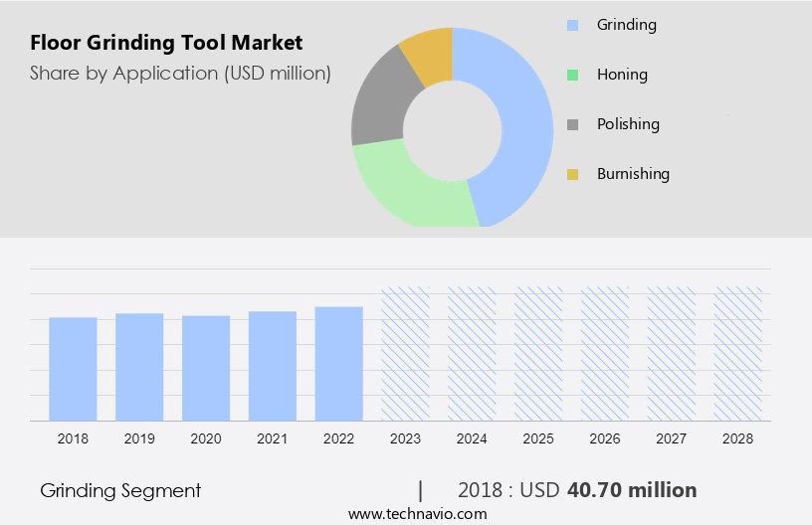Click the yellow Burnishing legend swatch
This screenshot has height=525, width=812.
pos(572,174)
